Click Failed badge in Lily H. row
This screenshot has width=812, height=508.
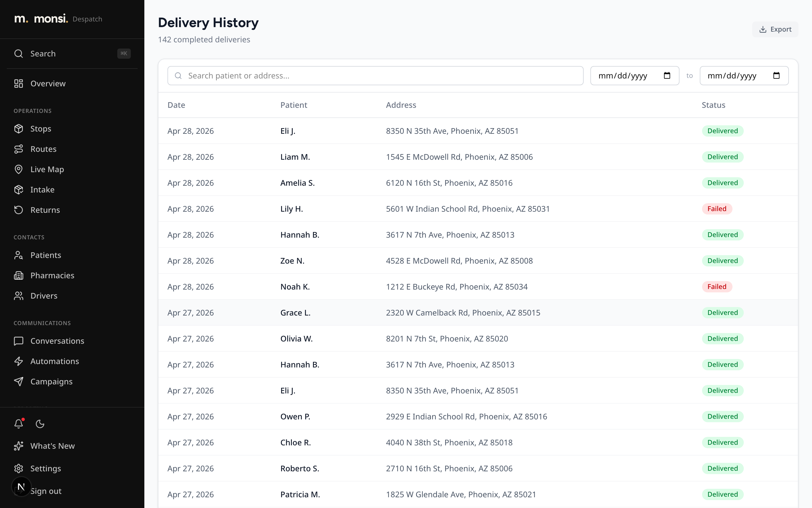click(x=717, y=209)
